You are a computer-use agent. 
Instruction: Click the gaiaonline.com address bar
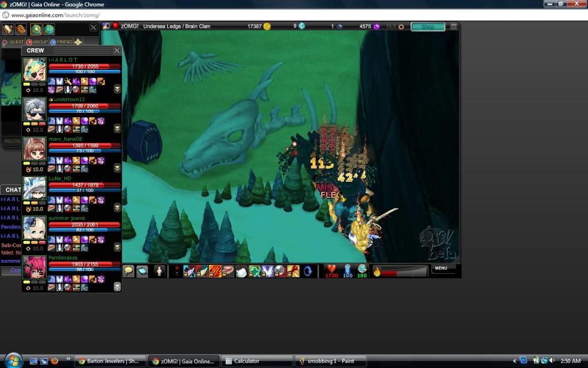(x=294, y=15)
